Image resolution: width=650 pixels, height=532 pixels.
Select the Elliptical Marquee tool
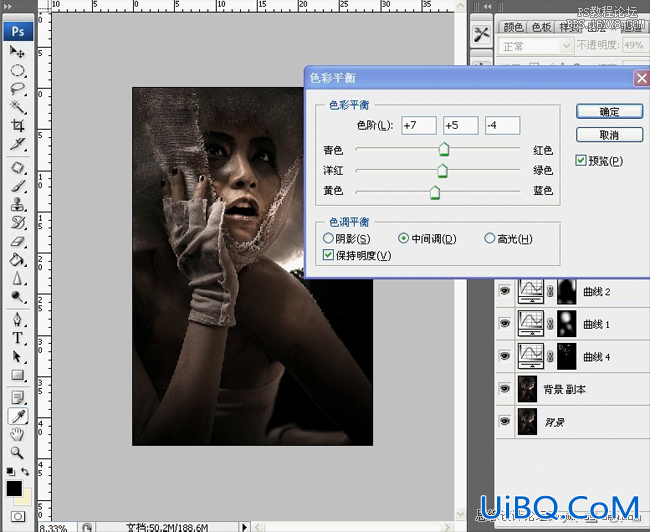point(17,70)
